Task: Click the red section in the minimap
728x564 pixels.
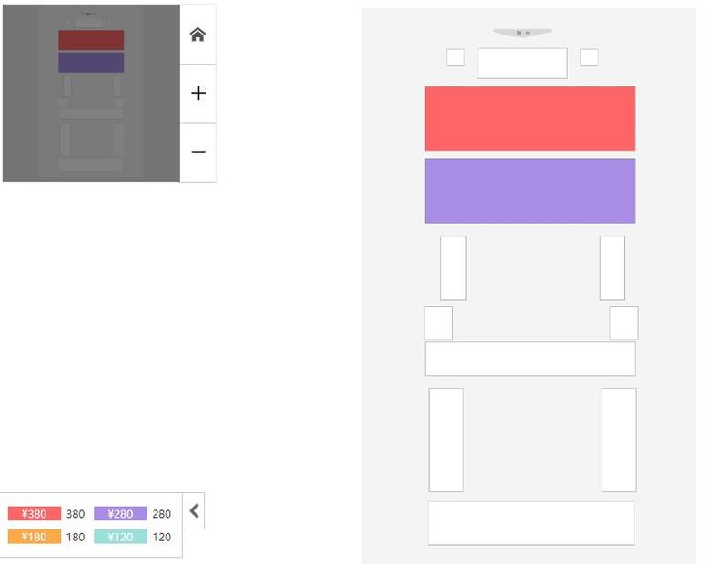Action: 91,40
